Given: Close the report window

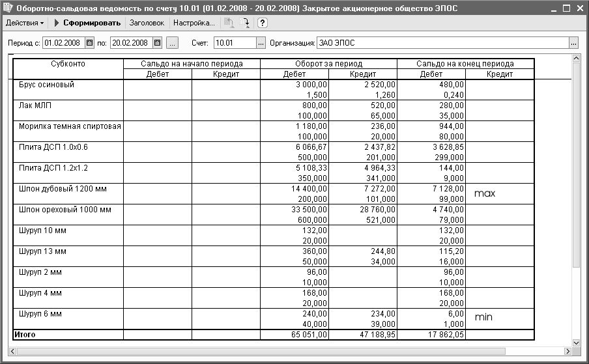Looking at the screenshot, I should pos(580,8).
